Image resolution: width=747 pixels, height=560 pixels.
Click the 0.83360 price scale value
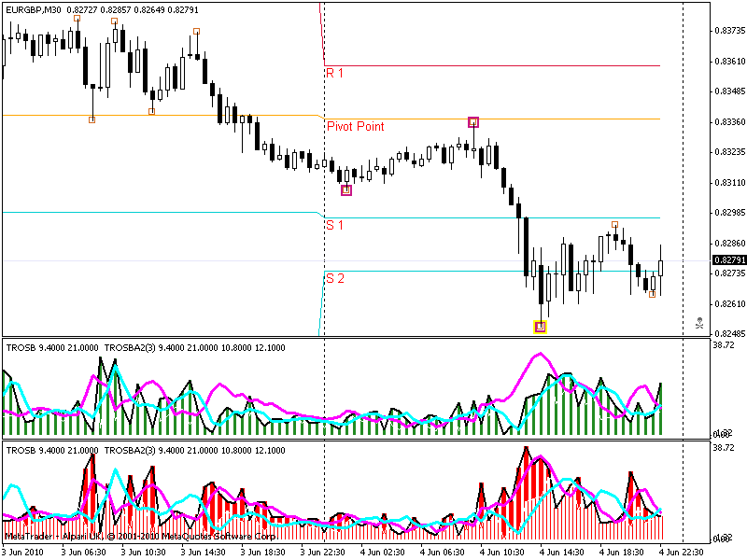click(730, 122)
